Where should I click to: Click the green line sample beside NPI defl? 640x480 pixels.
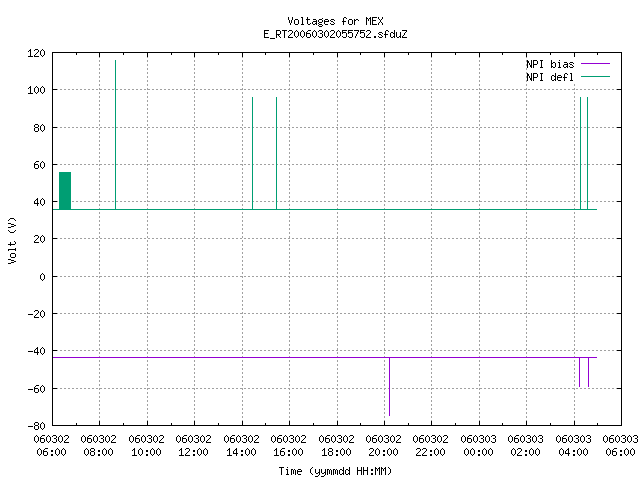pos(595,77)
